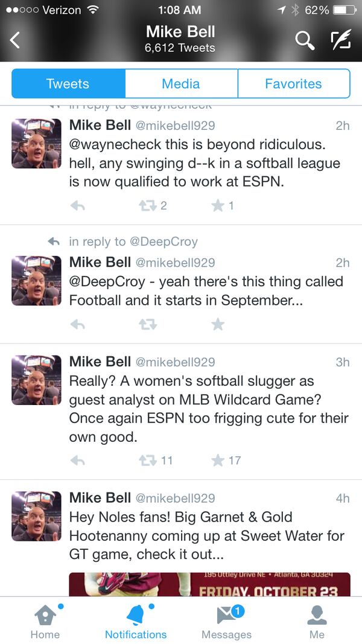Reply to the @waynecheck tweet
This screenshot has width=362, height=644.
[x=77, y=206]
